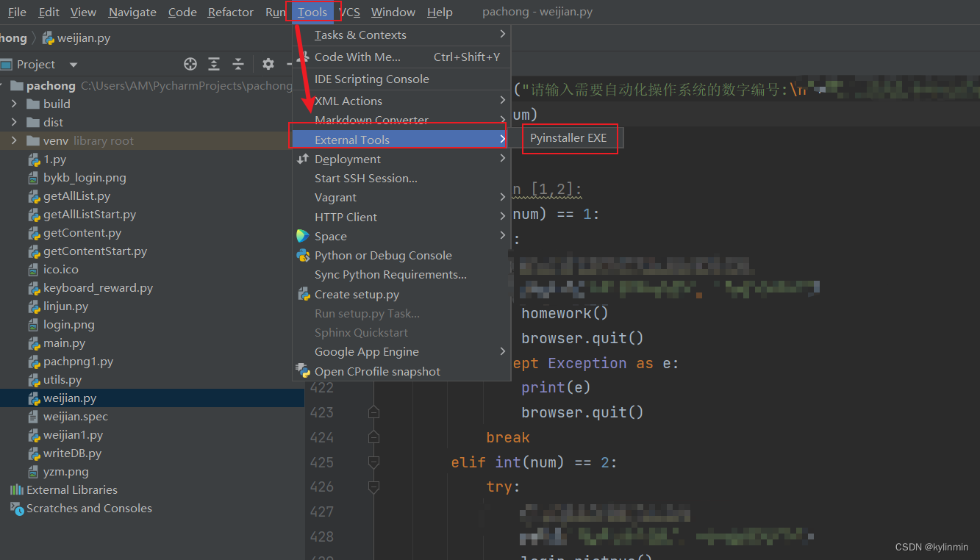980x560 pixels.
Task: Open Deployment submenu
Action: 401,159
